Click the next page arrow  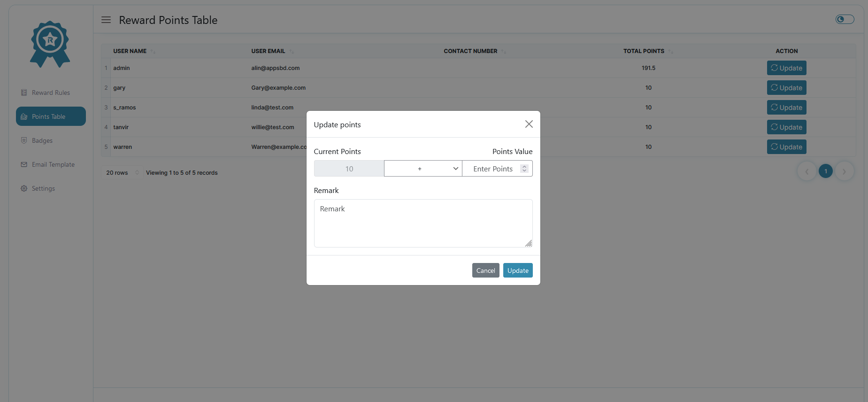pos(844,171)
